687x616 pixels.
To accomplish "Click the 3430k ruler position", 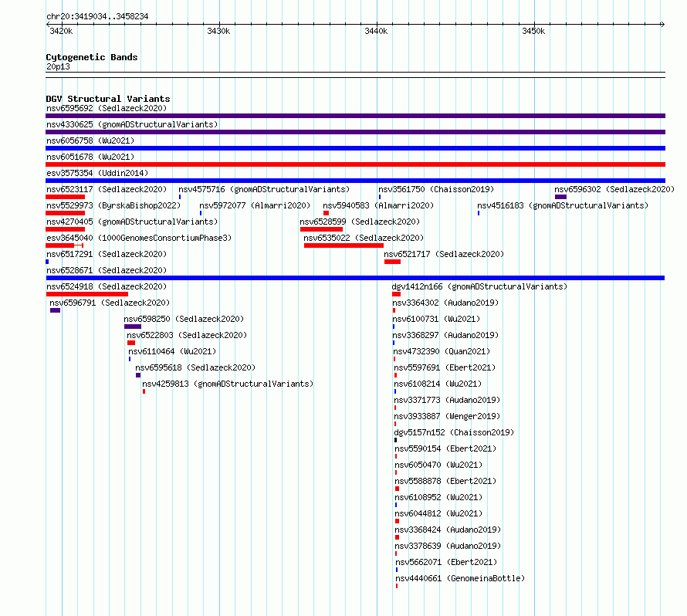I will [218, 31].
